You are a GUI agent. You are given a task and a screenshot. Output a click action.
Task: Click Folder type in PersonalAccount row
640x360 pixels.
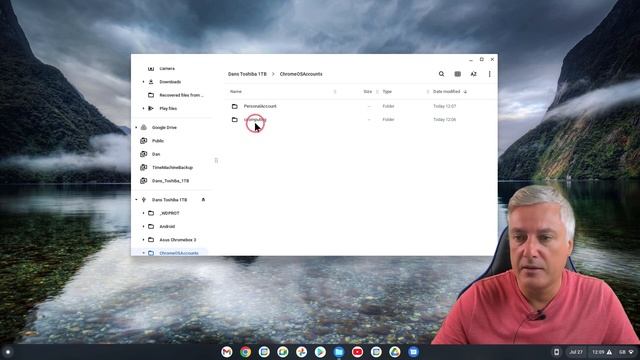tap(388, 106)
